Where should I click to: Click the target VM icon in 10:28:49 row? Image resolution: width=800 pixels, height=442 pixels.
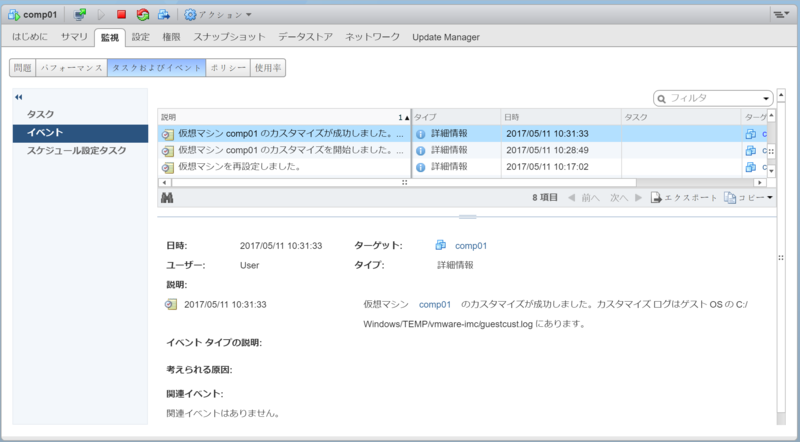pyautogui.click(x=751, y=150)
